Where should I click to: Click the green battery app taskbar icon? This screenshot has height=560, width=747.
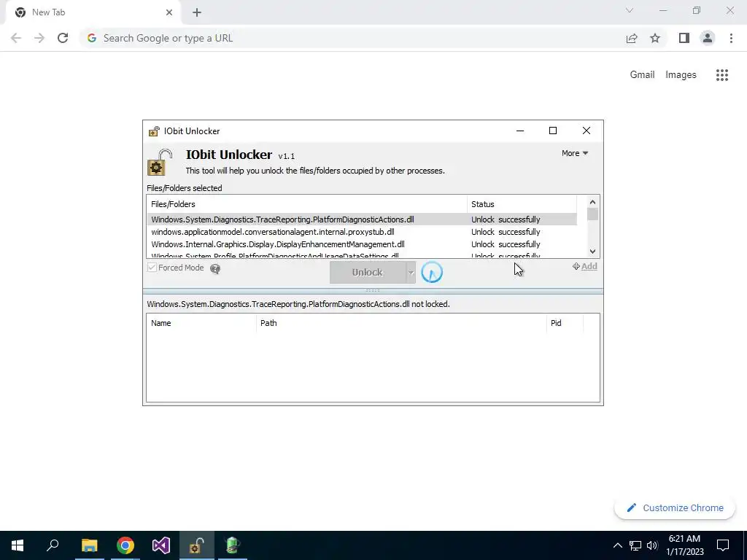[233, 545]
